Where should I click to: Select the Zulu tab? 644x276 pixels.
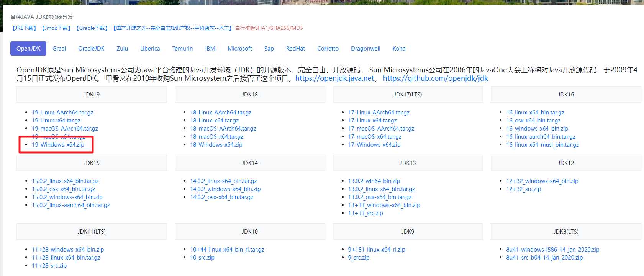point(122,49)
